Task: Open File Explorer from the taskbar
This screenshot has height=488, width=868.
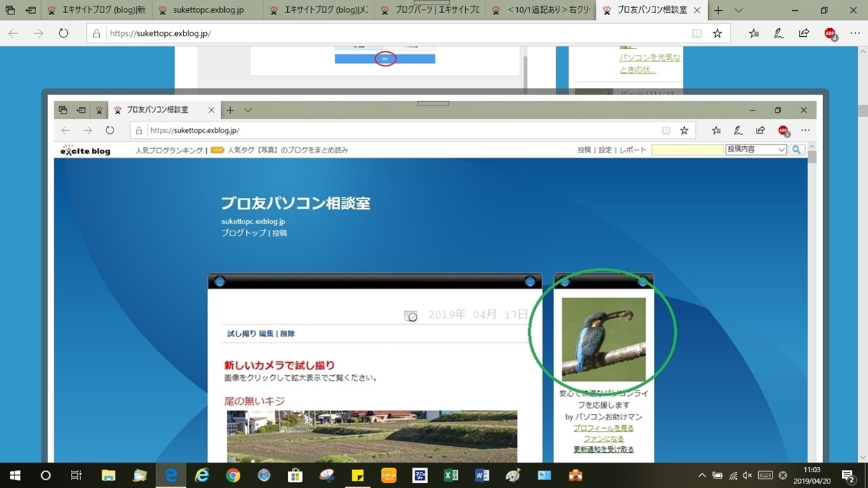Action: pyautogui.click(x=109, y=476)
